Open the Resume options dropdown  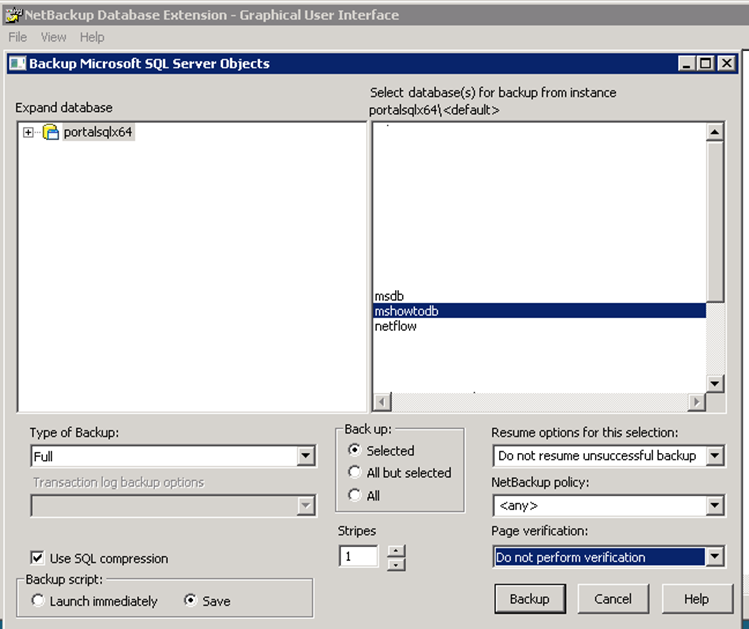click(x=714, y=456)
